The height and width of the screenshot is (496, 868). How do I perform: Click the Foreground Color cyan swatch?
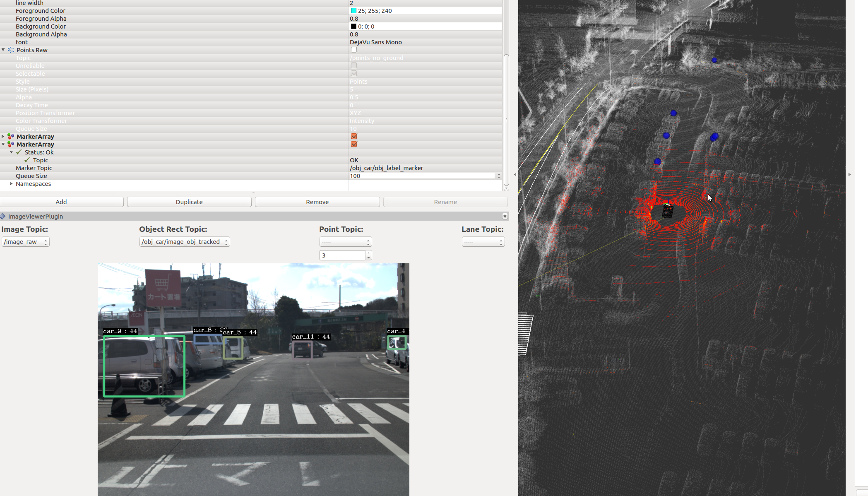click(x=354, y=11)
